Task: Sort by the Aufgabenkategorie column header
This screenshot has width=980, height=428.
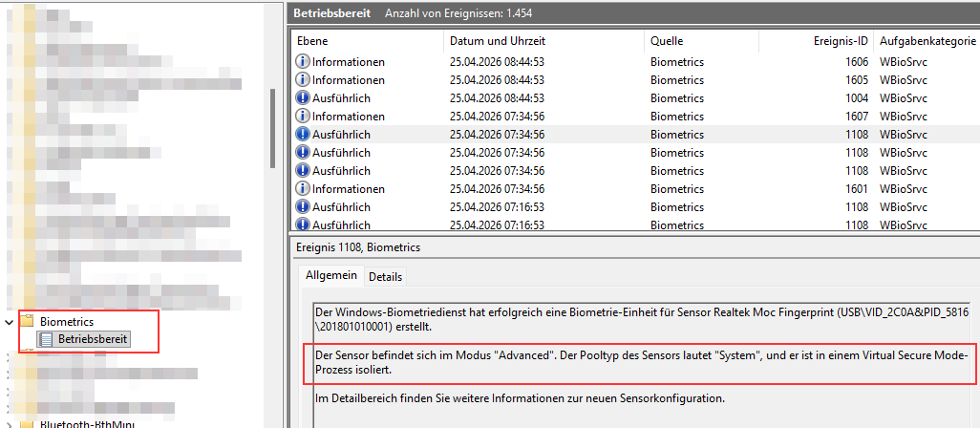Action: coord(927,41)
